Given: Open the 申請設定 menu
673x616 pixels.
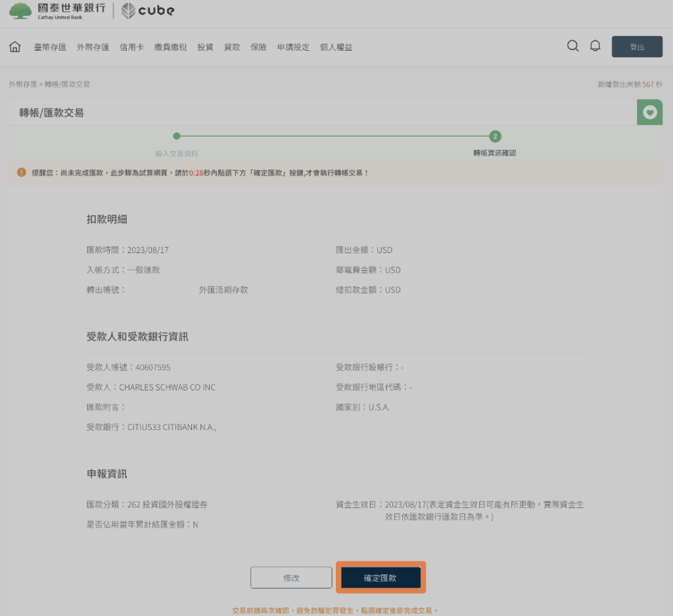Looking at the screenshot, I should (292, 47).
